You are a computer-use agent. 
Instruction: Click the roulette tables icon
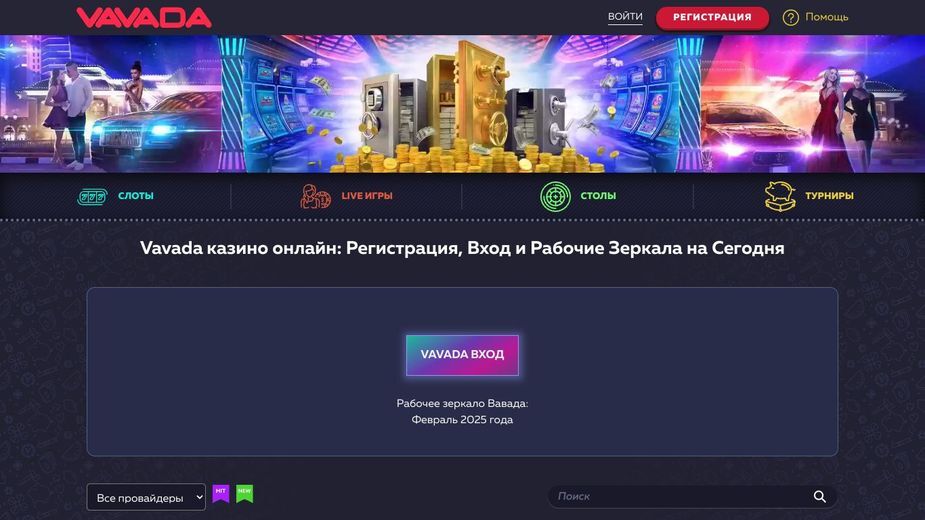click(x=556, y=196)
